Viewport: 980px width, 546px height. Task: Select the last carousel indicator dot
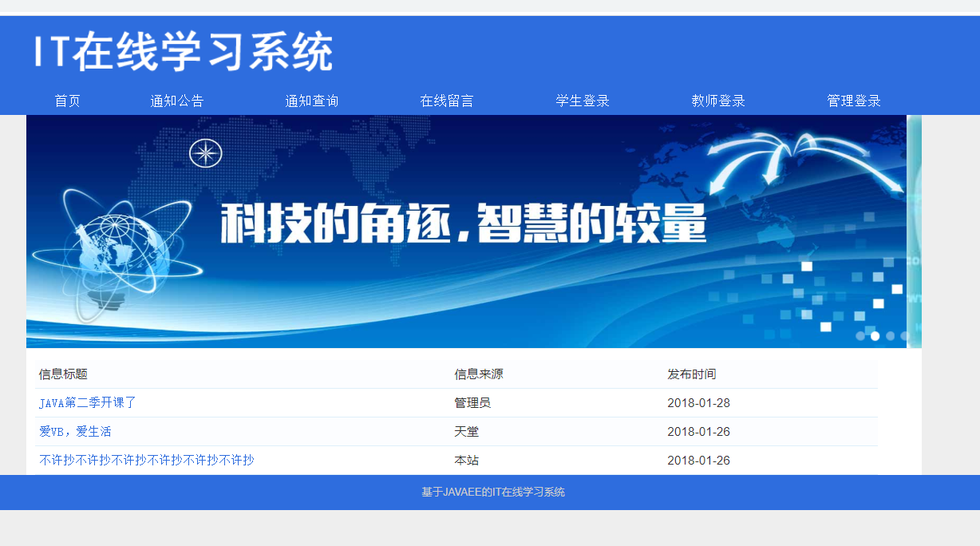coord(904,336)
